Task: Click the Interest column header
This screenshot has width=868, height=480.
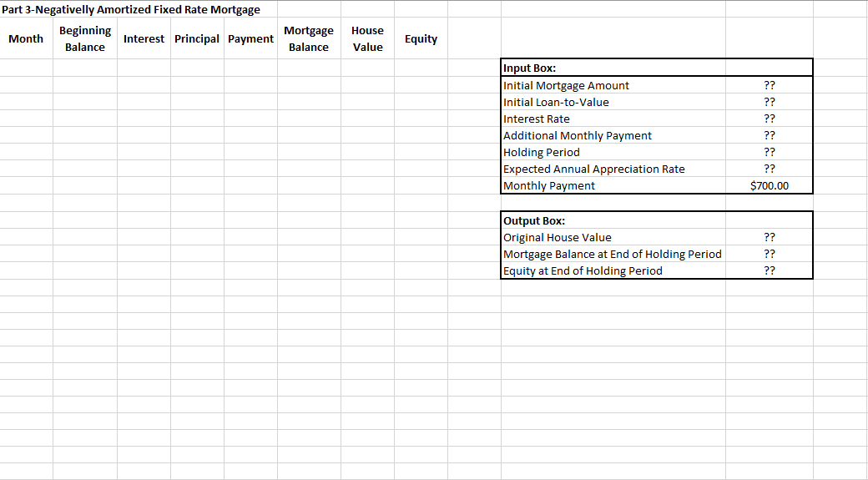Action: [x=144, y=38]
